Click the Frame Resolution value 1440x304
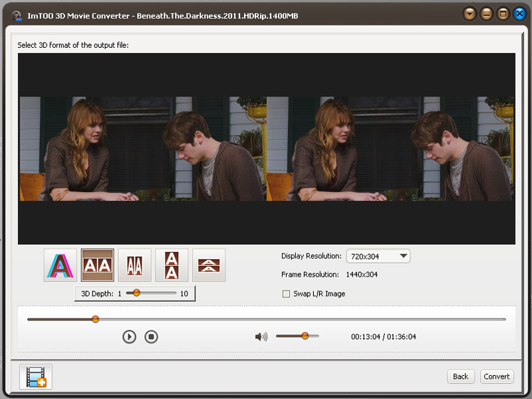 pos(362,275)
